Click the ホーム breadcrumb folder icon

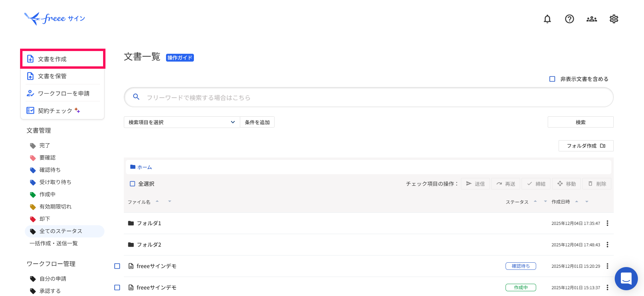[133, 167]
